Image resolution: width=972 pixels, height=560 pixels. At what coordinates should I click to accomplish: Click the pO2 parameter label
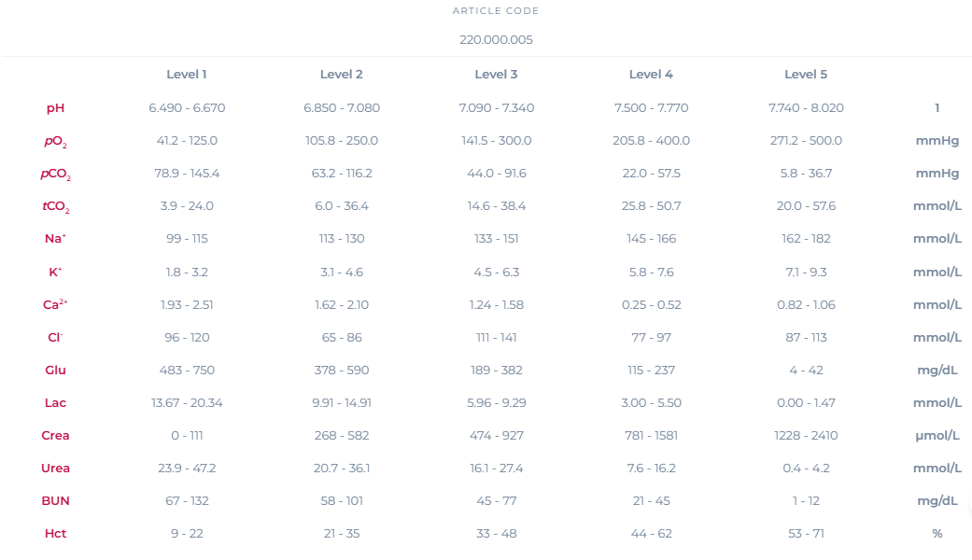pos(54,141)
